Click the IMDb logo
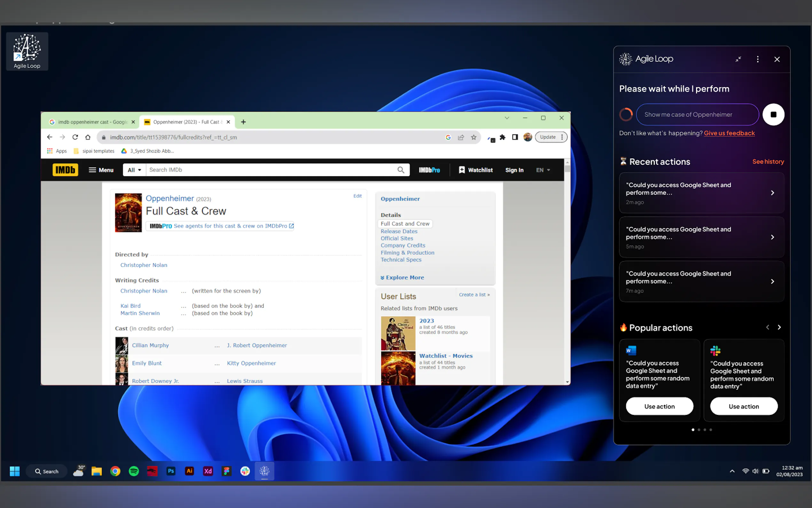 point(65,170)
